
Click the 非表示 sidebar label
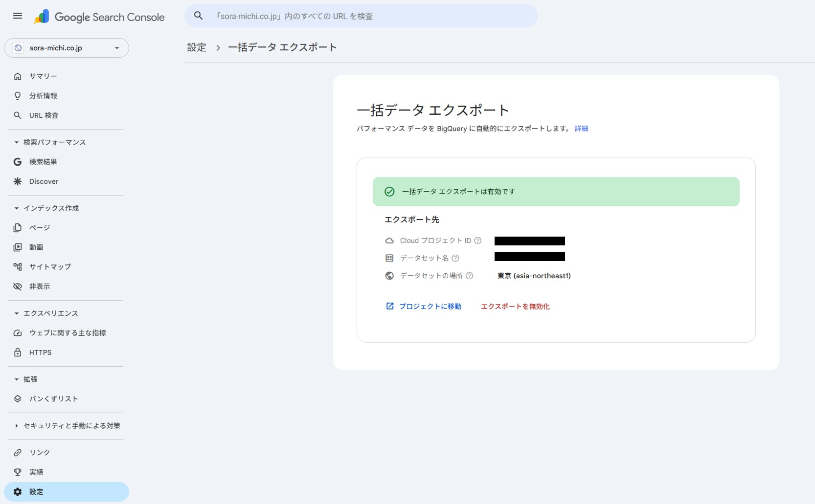click(x=40, y=286)
